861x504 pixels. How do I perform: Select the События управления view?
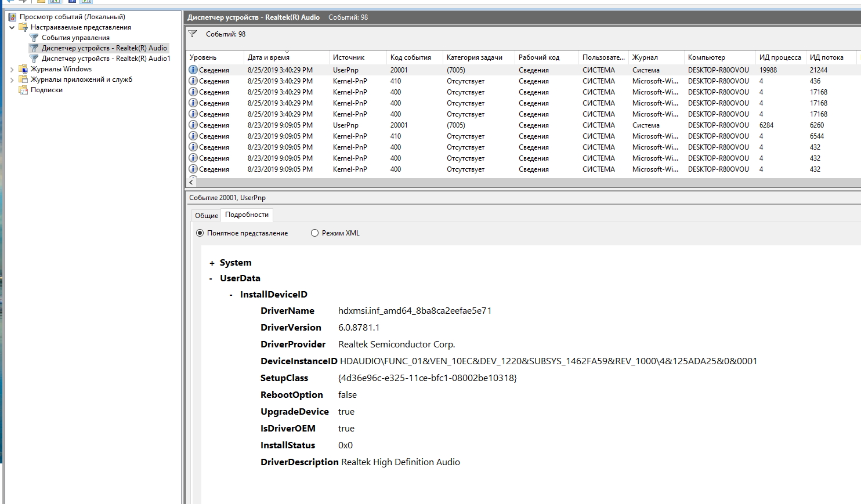pyautogui.click(x=75, y=38)
